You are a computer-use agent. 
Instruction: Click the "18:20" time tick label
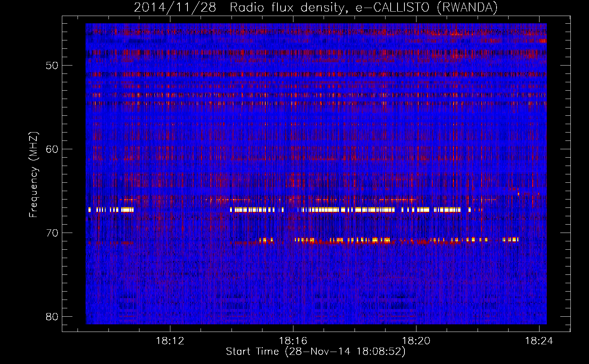click(x=416, y=341)
